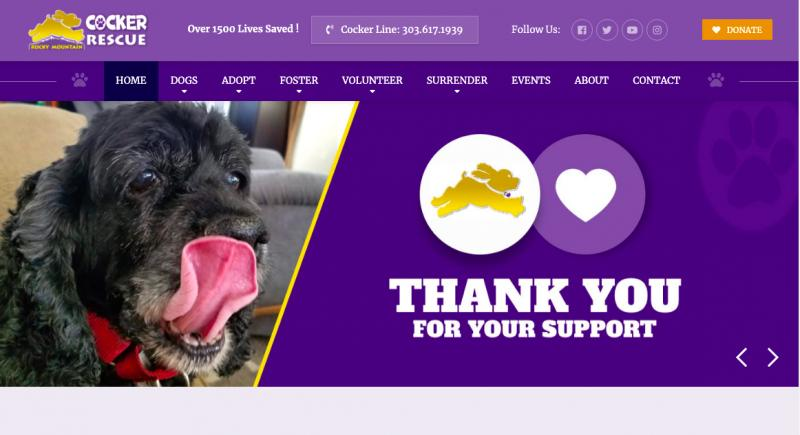
Task: Click the orange Donate button
Action: 737,30
